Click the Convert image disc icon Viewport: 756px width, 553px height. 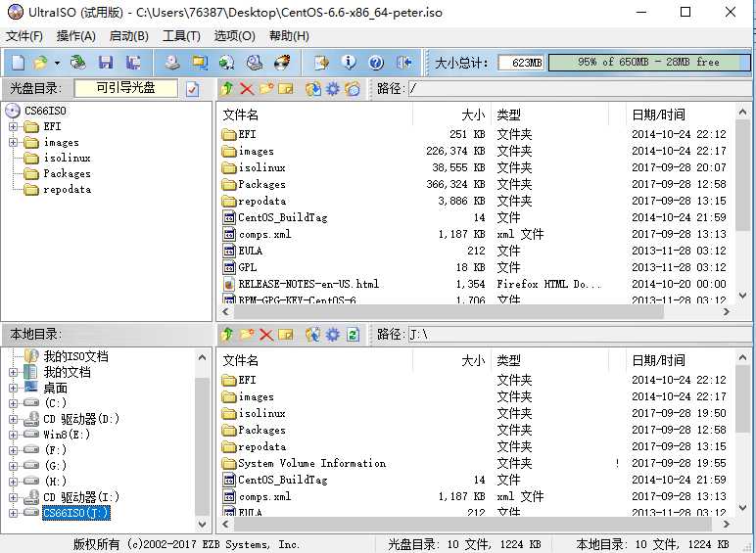pyautogui.click(x=226, y=63)
